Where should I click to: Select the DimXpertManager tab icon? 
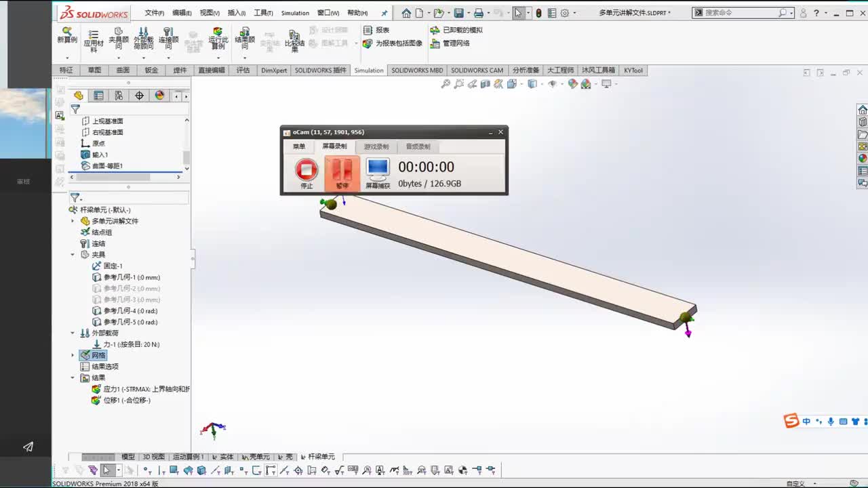point(140,96)
